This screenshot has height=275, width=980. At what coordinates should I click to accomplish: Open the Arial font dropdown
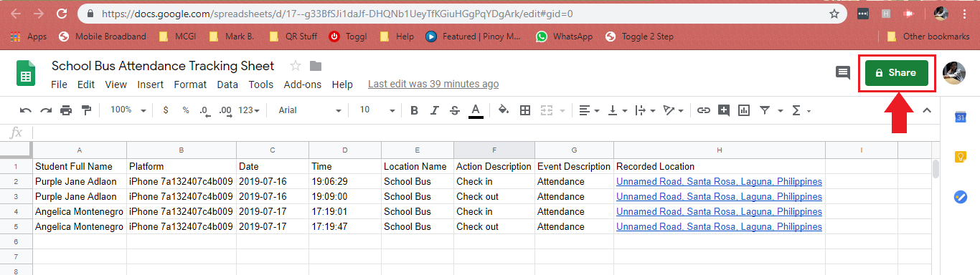(x=310, y=110)
